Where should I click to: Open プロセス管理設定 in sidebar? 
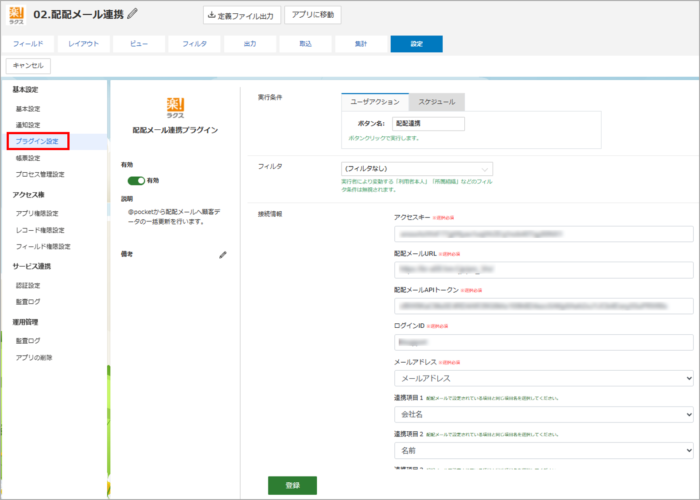[40, 174]
